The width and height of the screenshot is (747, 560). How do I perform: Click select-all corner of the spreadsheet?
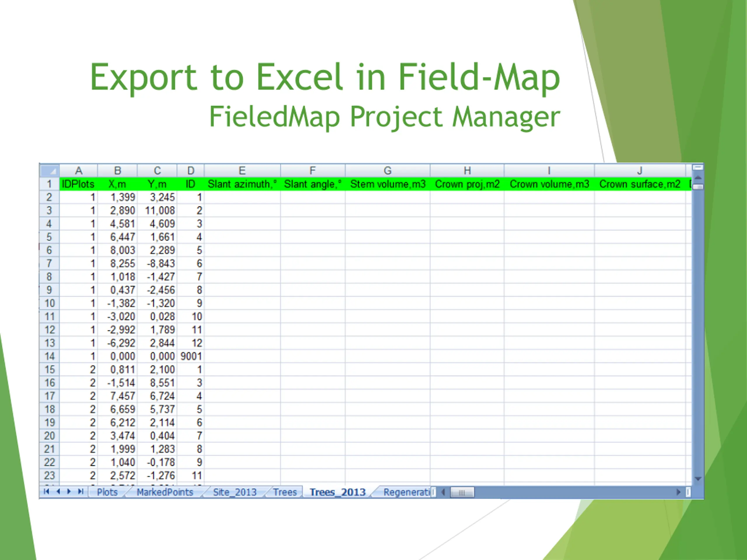point(50,170)
